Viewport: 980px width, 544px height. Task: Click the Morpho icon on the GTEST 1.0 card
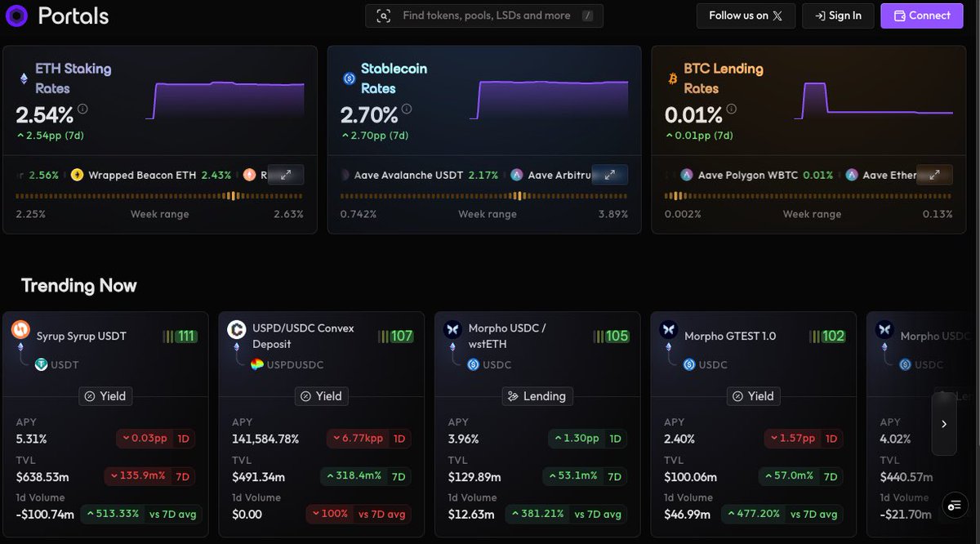click(668, 330)
